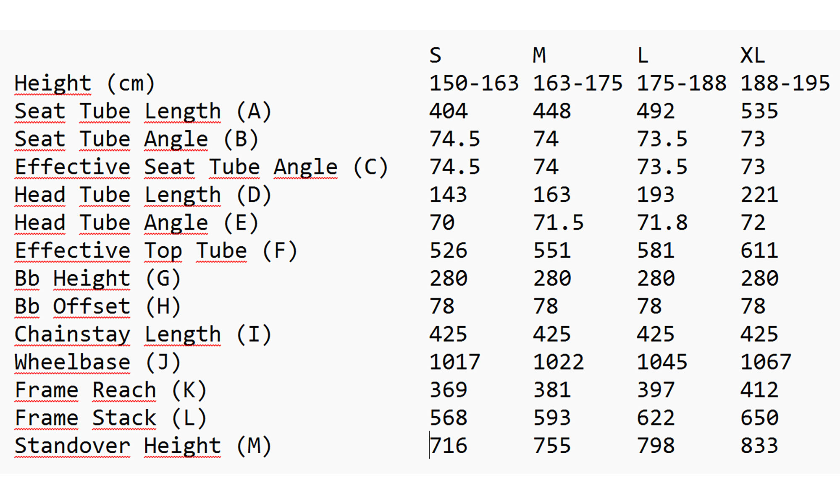Click the XL size column header
Image resolution: width=840 pixels, height=504 pixels.
pos(753,55)
